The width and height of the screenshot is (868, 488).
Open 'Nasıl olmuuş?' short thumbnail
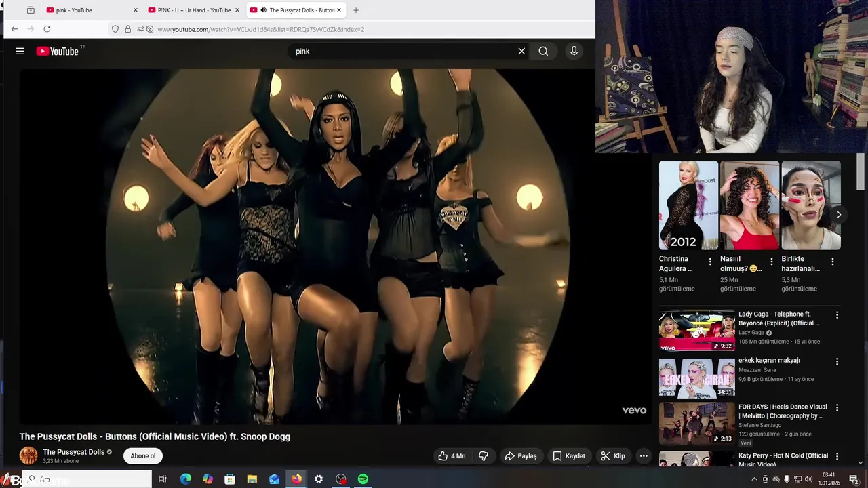pyautogui.click(x=749, y=205)
